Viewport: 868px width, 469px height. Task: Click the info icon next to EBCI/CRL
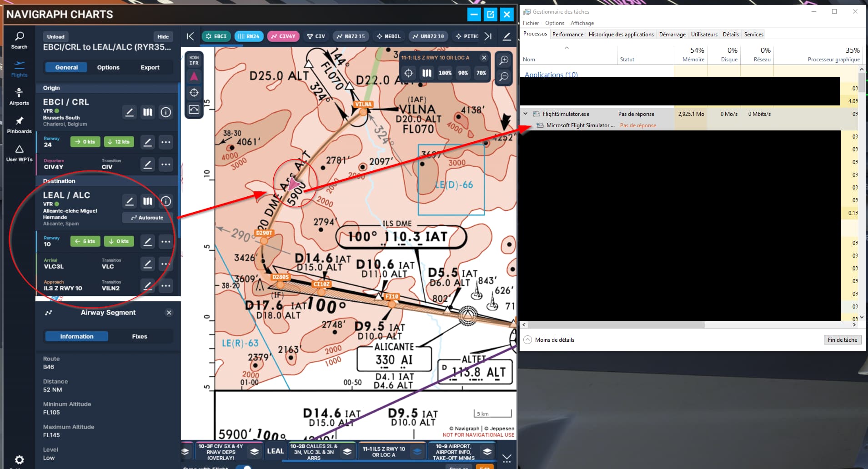pos(166,112)
